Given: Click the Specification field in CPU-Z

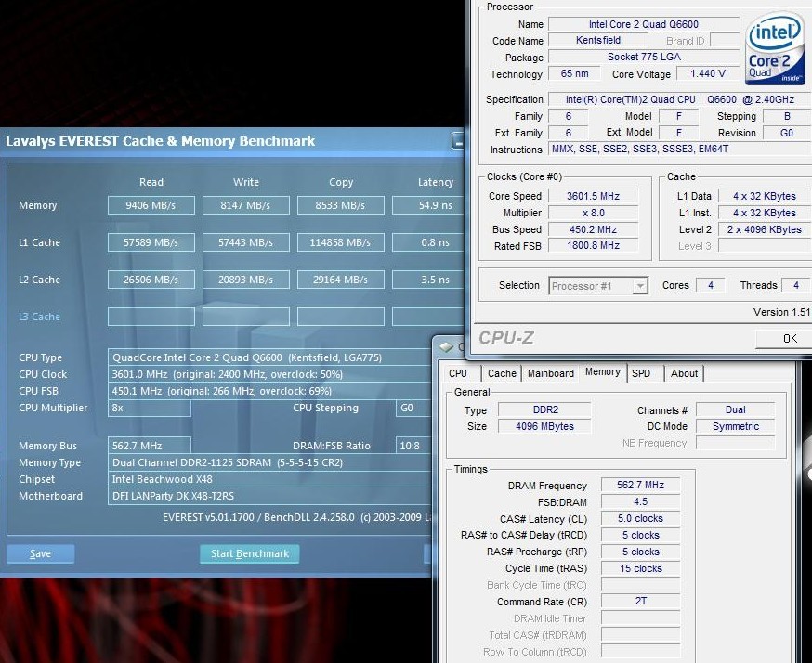Looking at the screenshot, I should 680,99.
